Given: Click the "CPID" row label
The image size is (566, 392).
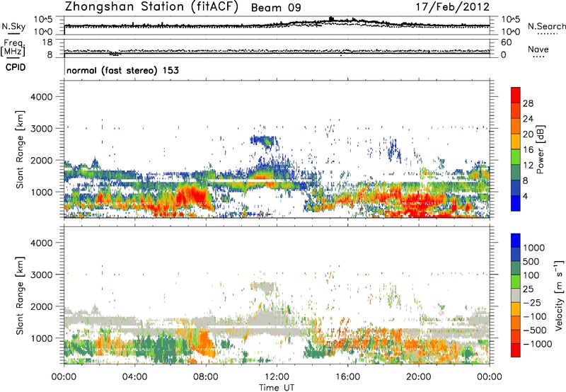Looking at the screenshot, I should pyautogui.click(x=16, y=67).
